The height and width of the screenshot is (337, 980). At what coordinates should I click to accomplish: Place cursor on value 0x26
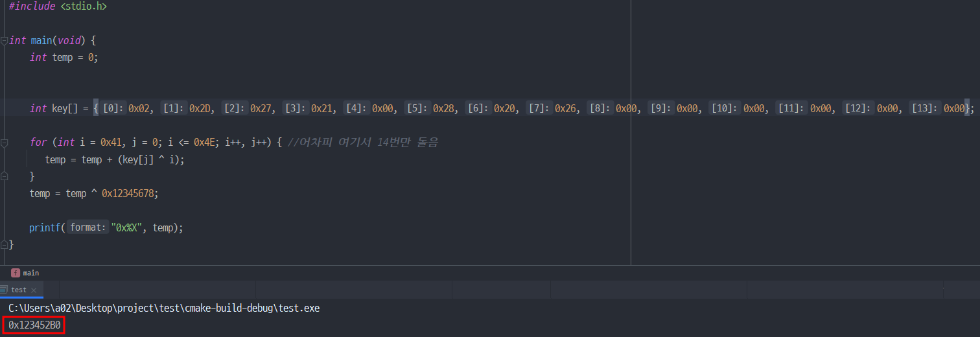(565, 109)
